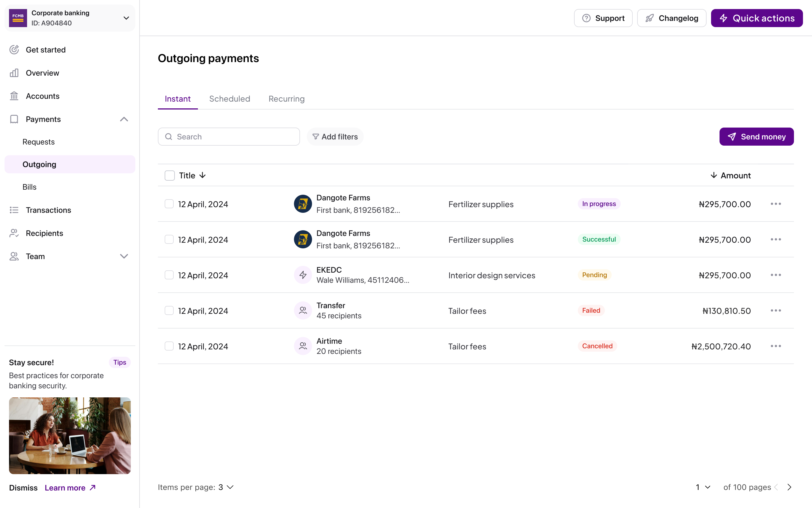Image resolution: width=812 pixels, height=508 pixels.
Task: Sort by the Amount column
Action: point(730,175)
